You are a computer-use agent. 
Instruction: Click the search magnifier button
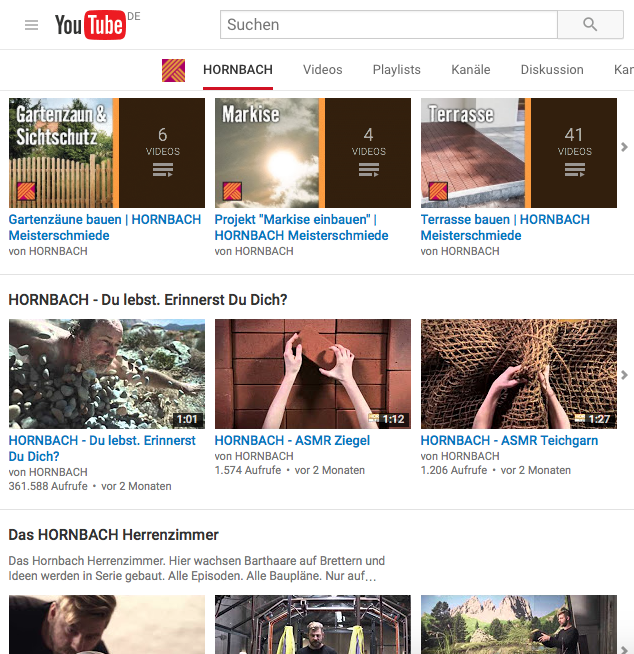[x=590, y=25]
